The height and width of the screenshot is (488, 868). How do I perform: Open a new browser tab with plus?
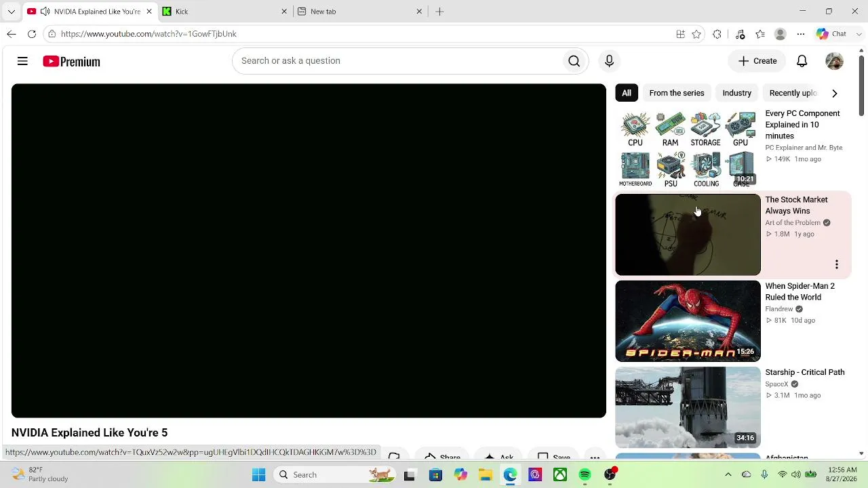click(x=439, y=12)
